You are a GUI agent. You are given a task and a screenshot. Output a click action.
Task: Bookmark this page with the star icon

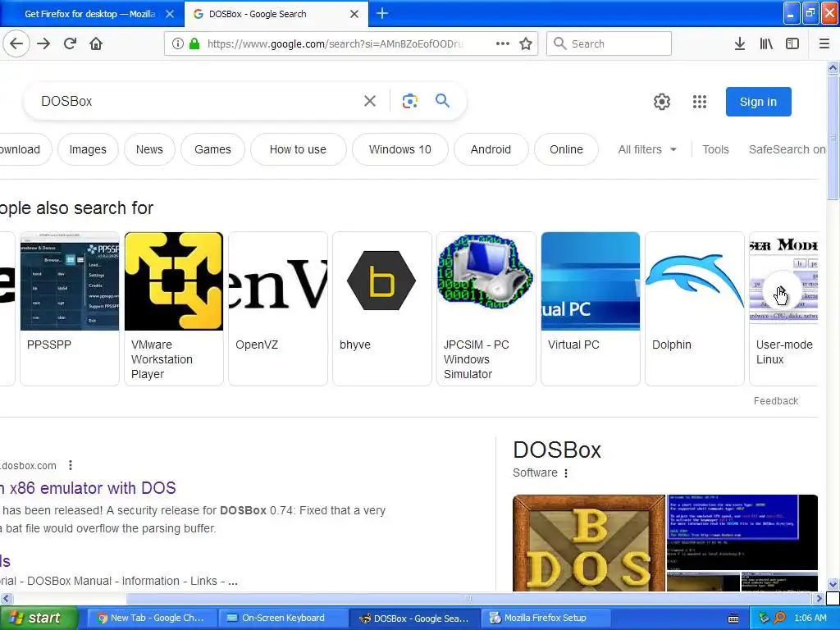pyautogui.click(x=526, y=43)
